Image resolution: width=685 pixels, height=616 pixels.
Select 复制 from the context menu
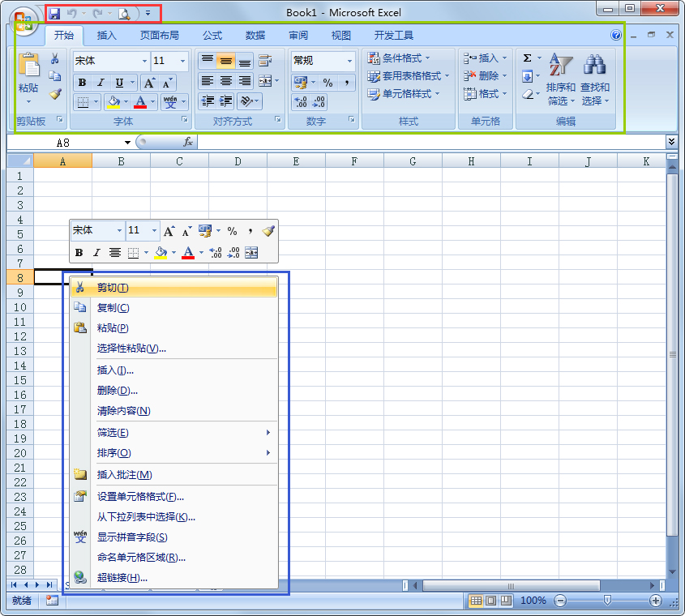(x=113, y=308)
